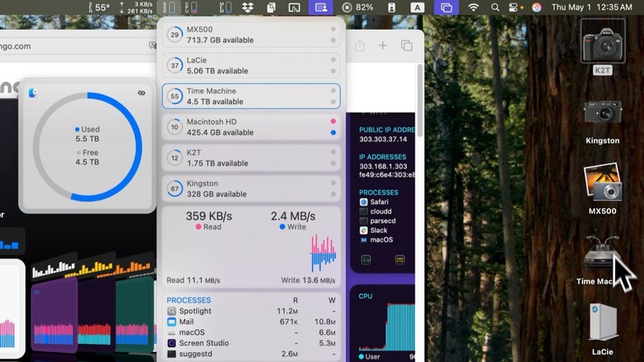Screen dimensions: 644x362
Task: Select the MX500 disk row
Action: [x=251, y=35]
